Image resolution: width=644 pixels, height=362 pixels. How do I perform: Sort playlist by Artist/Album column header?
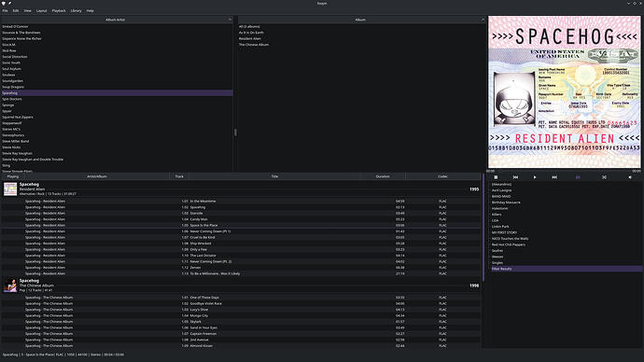(x=97, y=176)
